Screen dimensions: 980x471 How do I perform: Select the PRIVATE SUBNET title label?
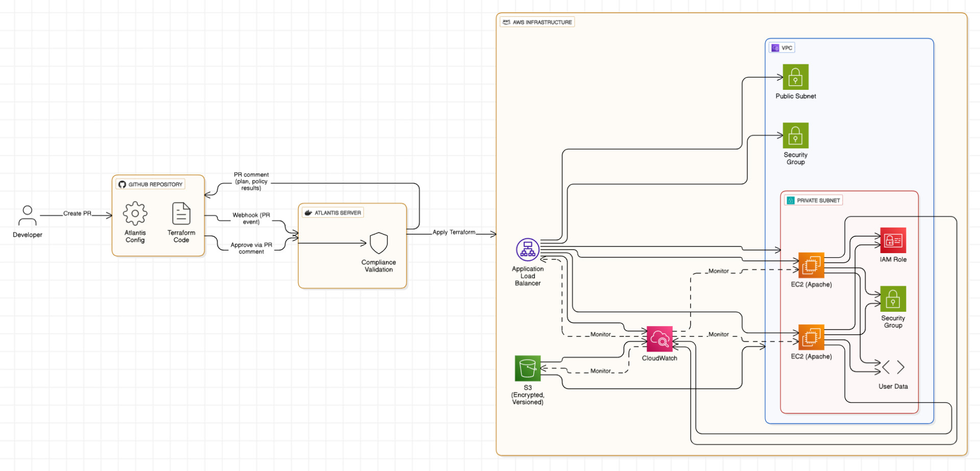pos(818,201)
